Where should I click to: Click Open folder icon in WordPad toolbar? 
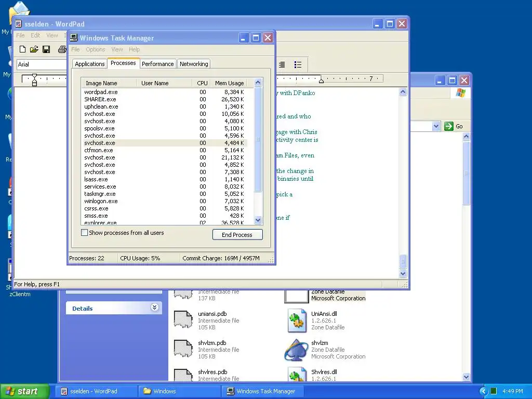tap(34, 49)
